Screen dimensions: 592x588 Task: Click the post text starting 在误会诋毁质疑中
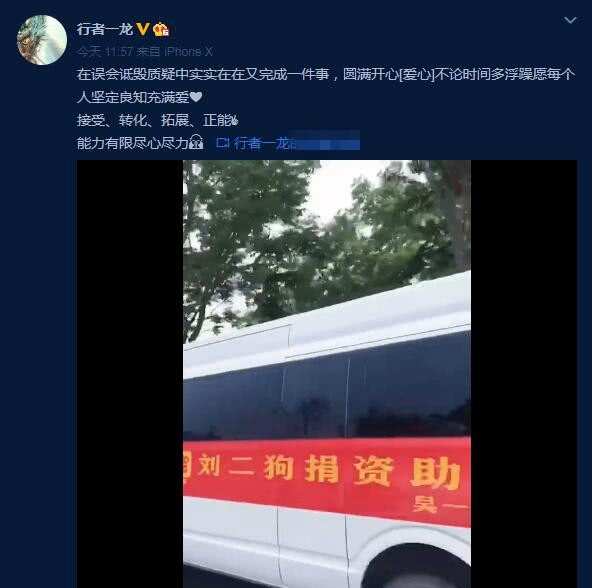pyautogui.click(x=326, y=86)
